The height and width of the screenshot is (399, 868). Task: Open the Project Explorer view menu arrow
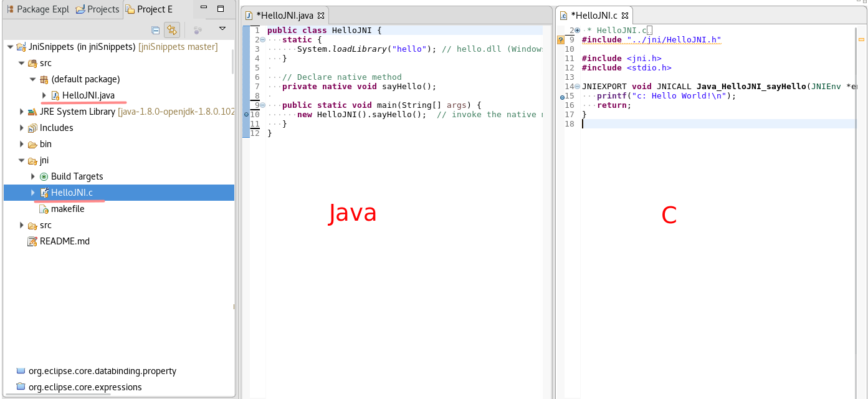222,29
